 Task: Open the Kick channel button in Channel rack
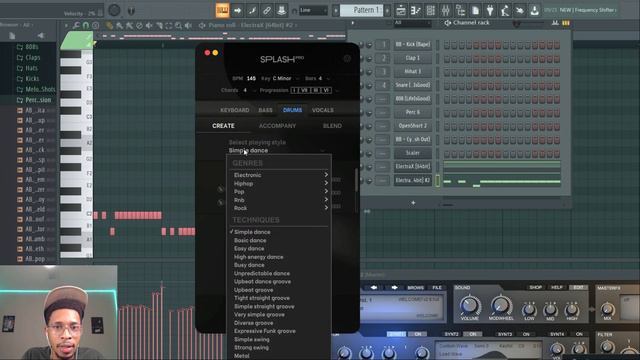pos(413,44)
